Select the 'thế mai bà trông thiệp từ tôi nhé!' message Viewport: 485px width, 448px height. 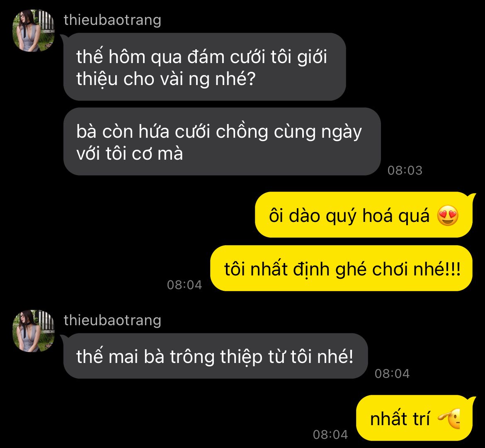point(215,356)
